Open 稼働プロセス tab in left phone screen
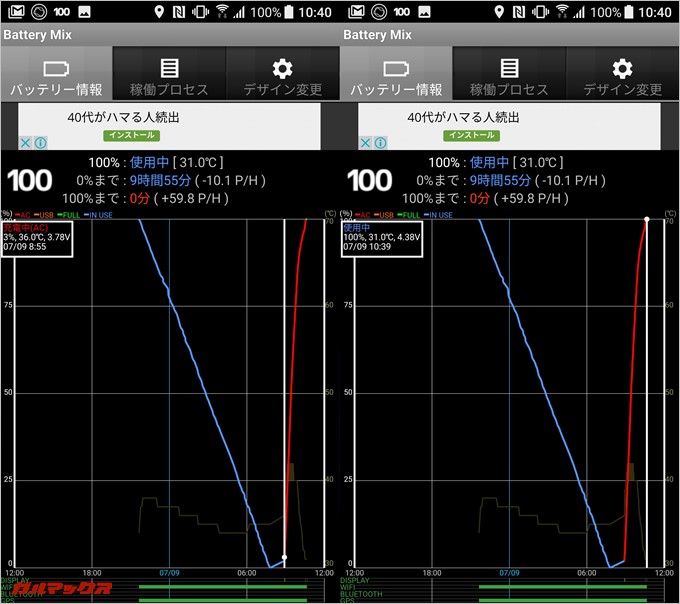The width and height of the screenshot is (680, 604). [169, 75]
